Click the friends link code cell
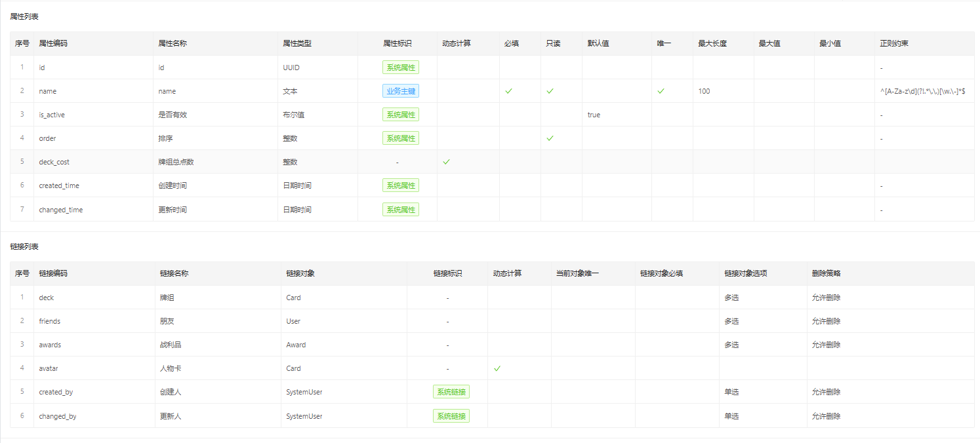 [x=49, y=321]
